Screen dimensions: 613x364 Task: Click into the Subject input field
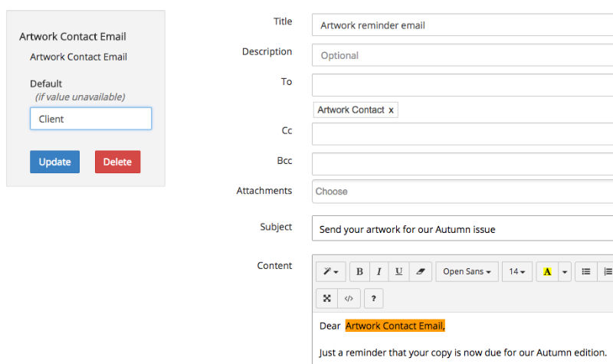click(462, 228)
